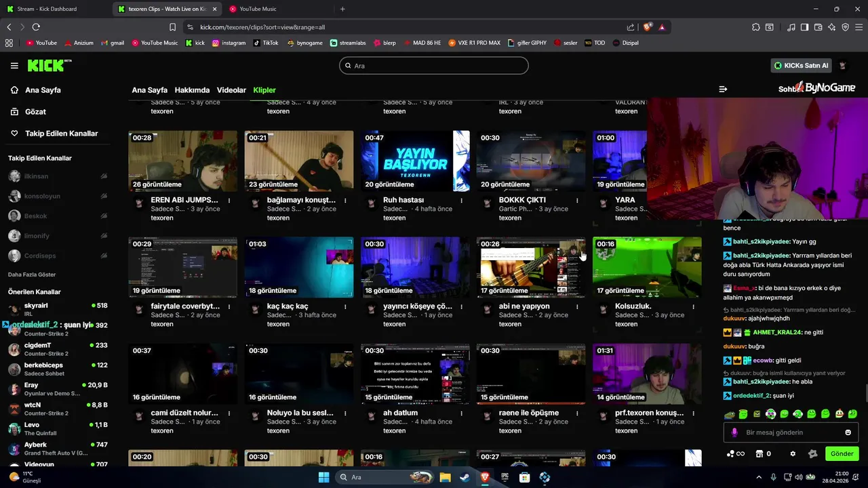This screenshot has height=488, width=868.
Task: Open the browser extensions puzzle icon
Action: tap(756, 27)
